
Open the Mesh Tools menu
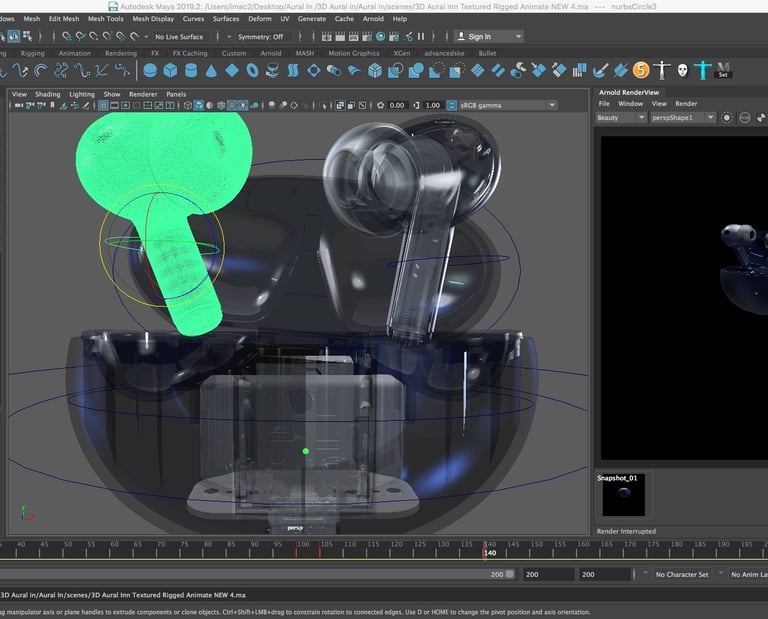[x=106, y=18]
